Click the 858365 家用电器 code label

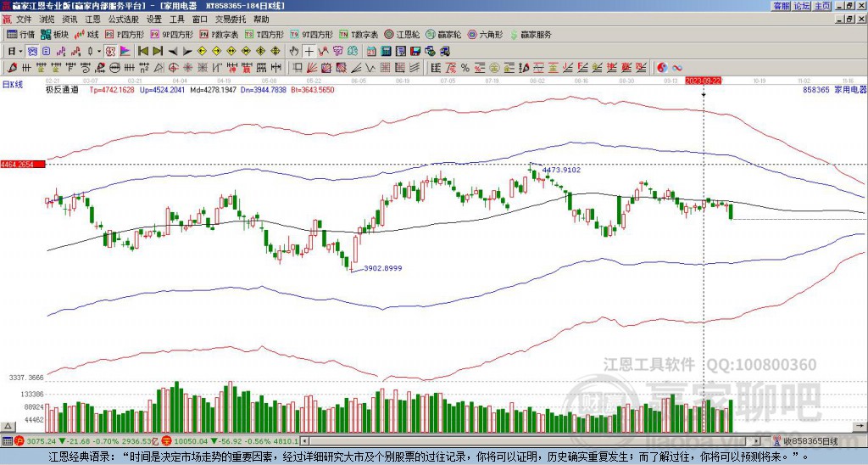click(834, 89)
